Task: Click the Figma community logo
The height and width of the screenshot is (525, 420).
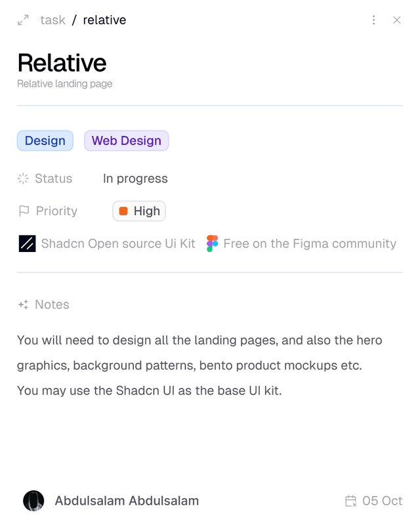Action: pos(213,243)
